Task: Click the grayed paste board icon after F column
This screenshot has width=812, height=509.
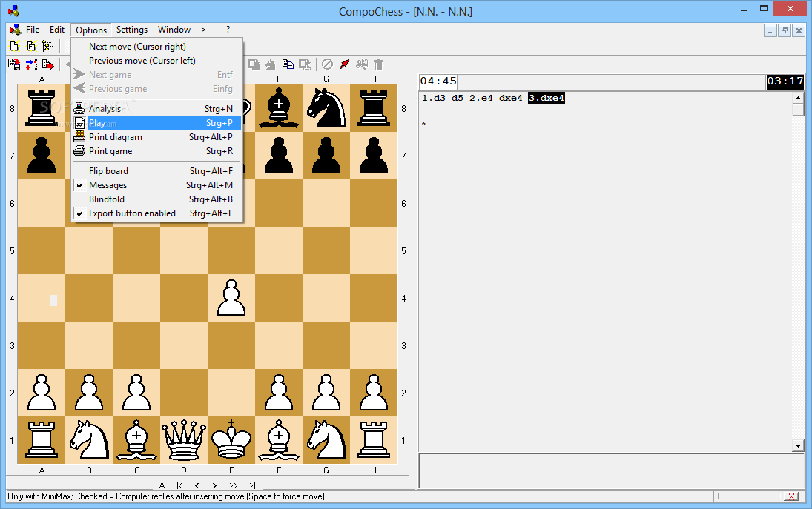Action: coord(253,64)
